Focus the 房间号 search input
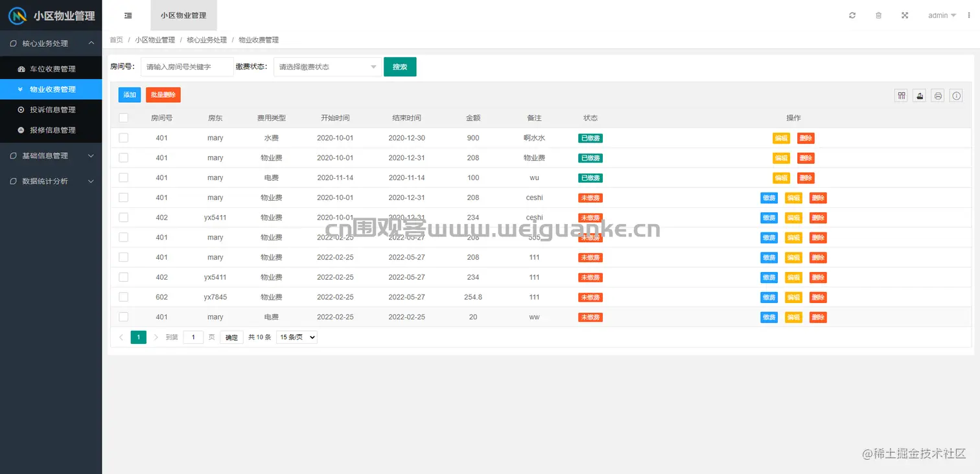The width and height of the screenshot is (980, 474). tap(187, 67)
